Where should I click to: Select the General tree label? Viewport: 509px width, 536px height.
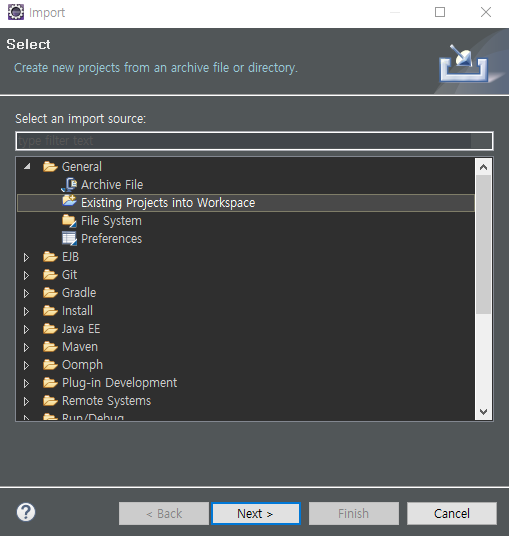[x=82, y=167]
